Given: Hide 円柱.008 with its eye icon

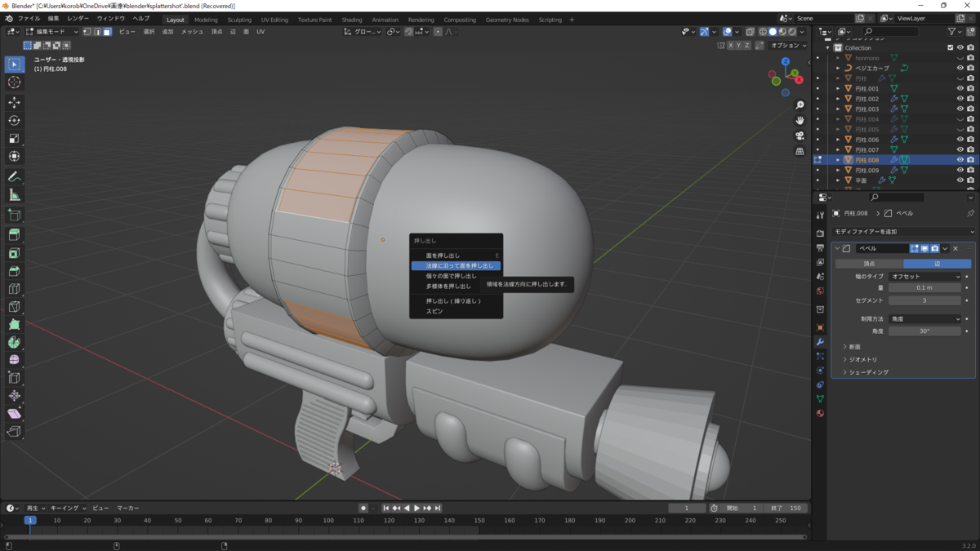Looking at the screenshot, I should pyautogui.click(x=960, y=160).
